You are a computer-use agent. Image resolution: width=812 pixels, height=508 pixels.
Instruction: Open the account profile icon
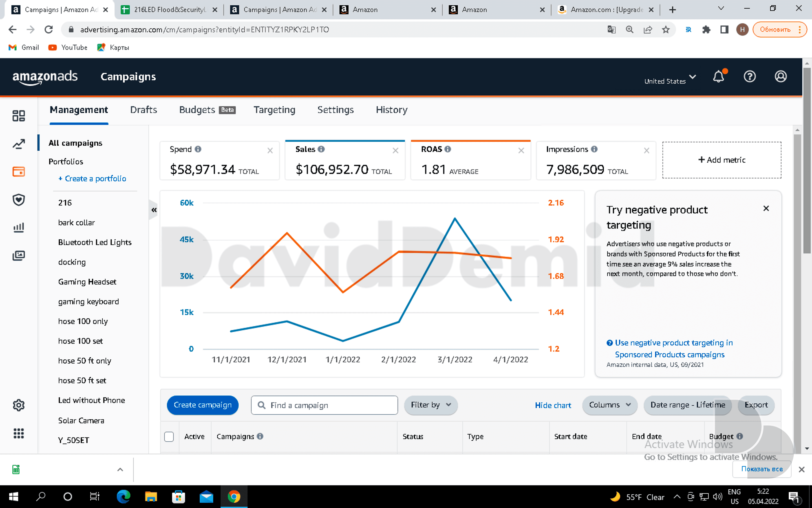(781, 76)
